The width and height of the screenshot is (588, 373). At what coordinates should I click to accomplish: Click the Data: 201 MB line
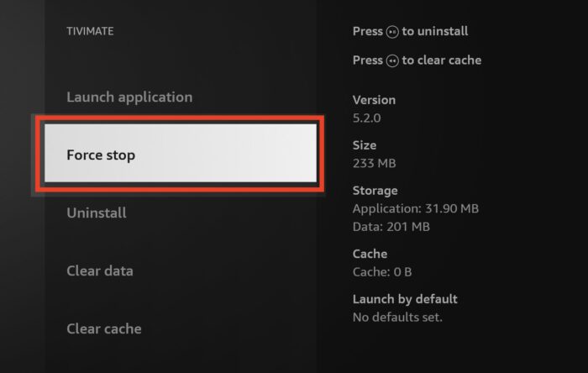pyautogui.click(x=391, y=226)
